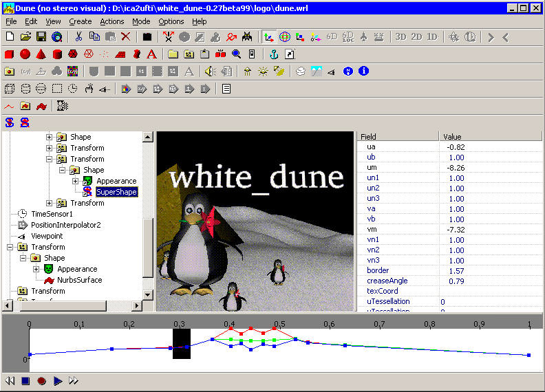
Task: Insert a NurbsCurve with red curve icon
Action: [x=9, y=107]
